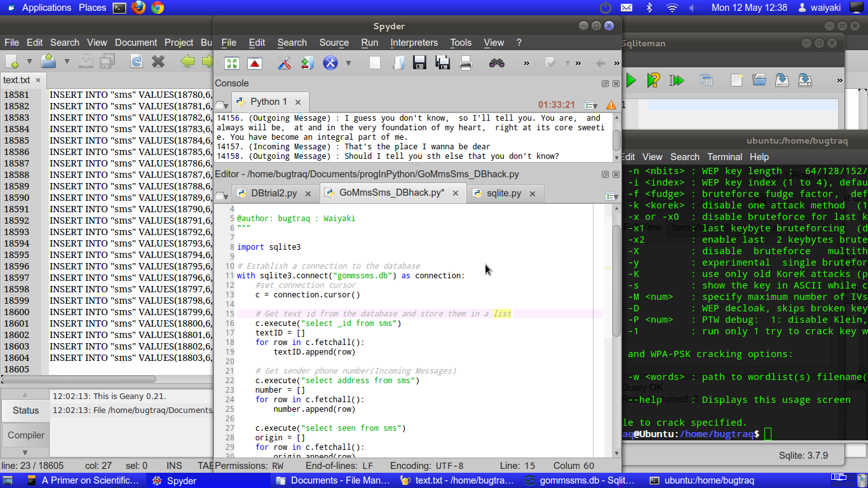The width and height of the screenshot is (868, 488).
Task: Click the reload document icon in Geany
Action: pyautogui.click(x=136, y=61)
